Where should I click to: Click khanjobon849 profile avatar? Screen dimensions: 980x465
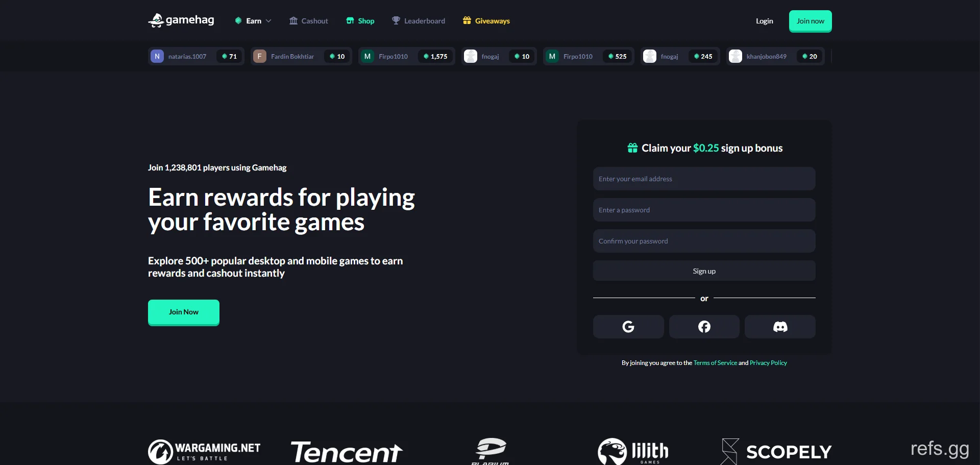click(736, 56)
